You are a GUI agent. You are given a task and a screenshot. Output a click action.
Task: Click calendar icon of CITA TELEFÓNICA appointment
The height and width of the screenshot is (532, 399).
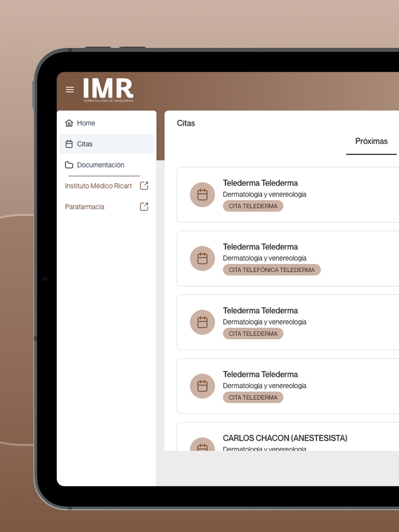202,258
